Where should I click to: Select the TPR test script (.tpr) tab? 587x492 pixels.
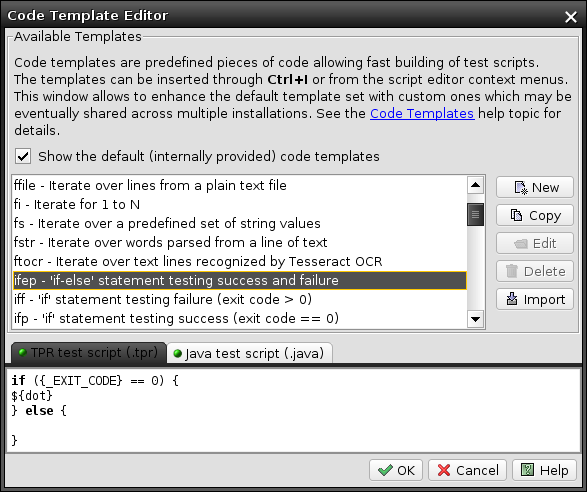point(89,352)
